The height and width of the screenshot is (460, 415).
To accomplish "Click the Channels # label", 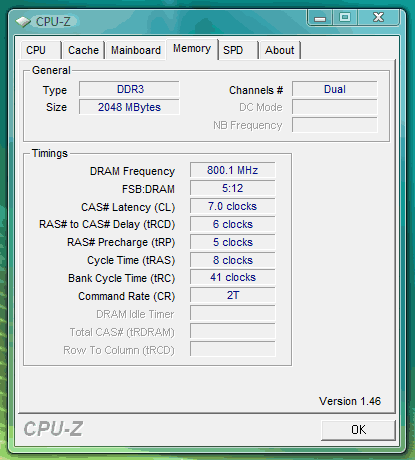I will click(256, 90).
